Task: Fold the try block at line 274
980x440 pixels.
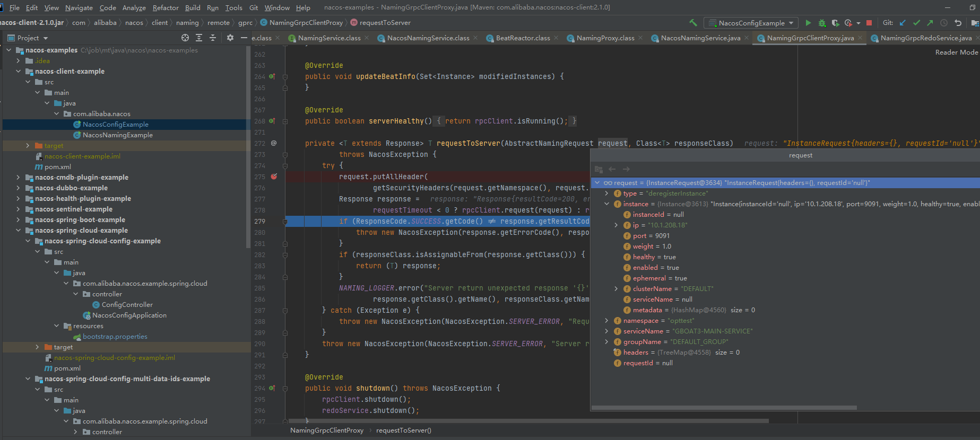Action: coord(285,166)
